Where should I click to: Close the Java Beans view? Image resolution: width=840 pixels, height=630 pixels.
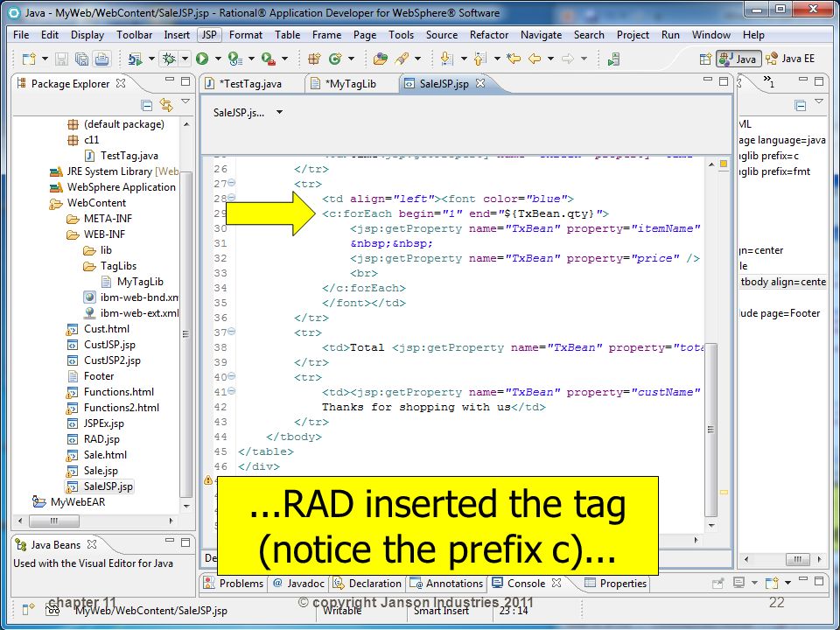92,544
